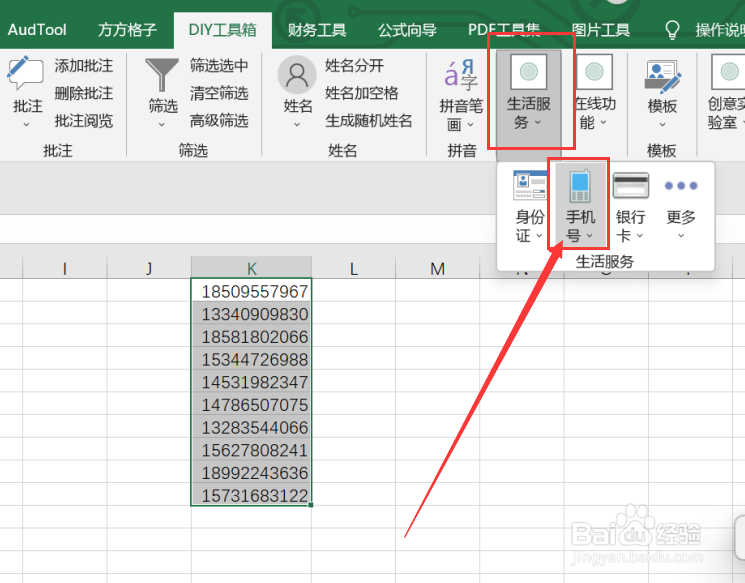Click 筛选选中 button
Screen dimensions: 745x583
[219, 66]
